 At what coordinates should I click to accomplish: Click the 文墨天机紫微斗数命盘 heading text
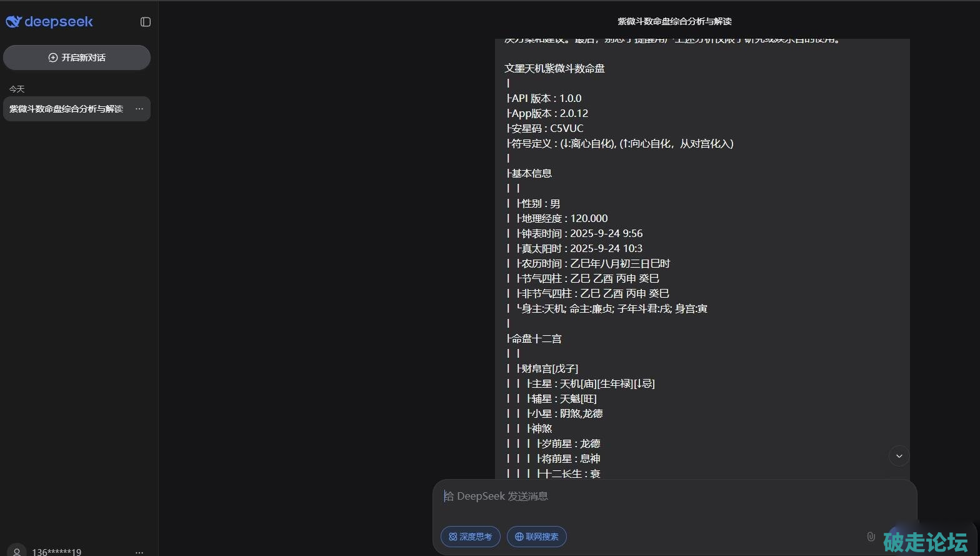coord(554,68)
